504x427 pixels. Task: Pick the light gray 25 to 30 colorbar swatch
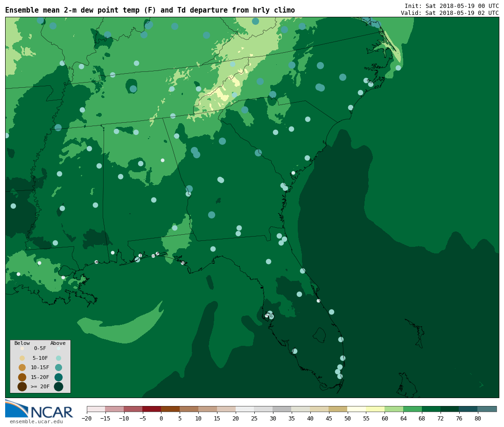[264, 409]
